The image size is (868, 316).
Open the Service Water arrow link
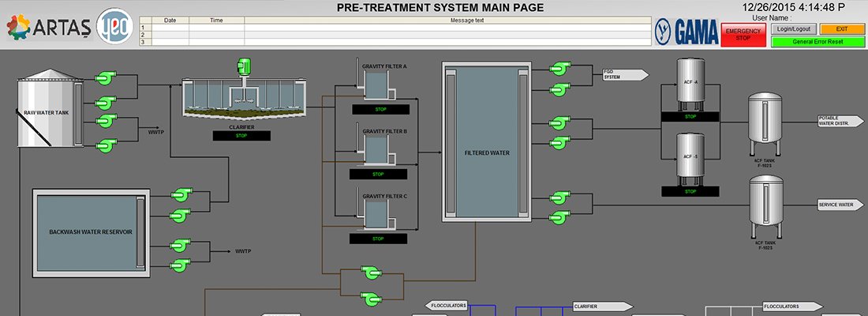pos(840,205)
